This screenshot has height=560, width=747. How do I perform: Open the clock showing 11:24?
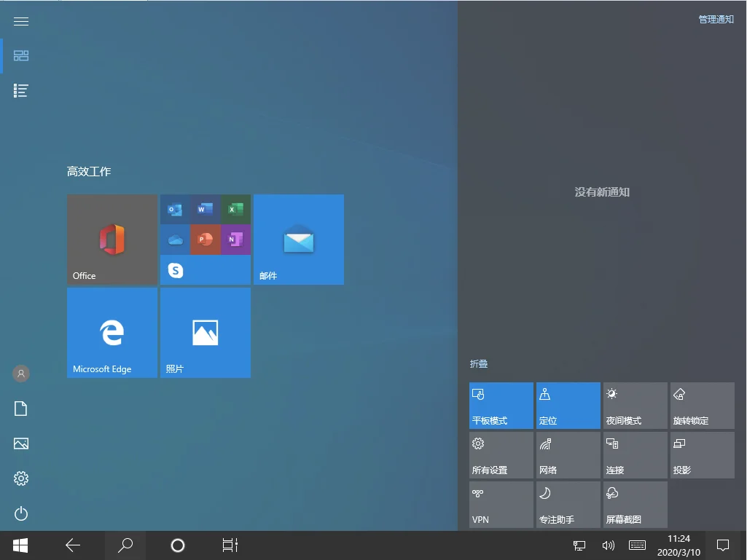tap(679, 545)
